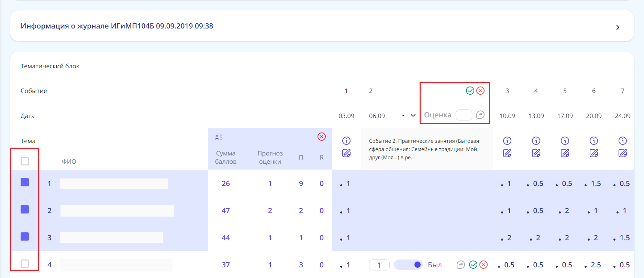Click red cancel icon in grade header
Image resolution: width=644 pixels, height=278 pixels.
(x=480, y=91)
